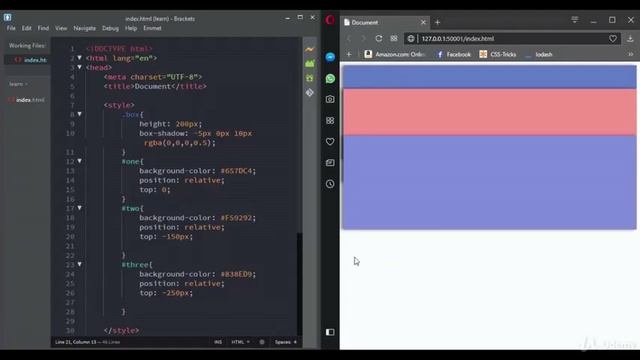This screenshot has width=640, height=360.
Task: Click the pink box in the browser page
Action: coord(489,112)
